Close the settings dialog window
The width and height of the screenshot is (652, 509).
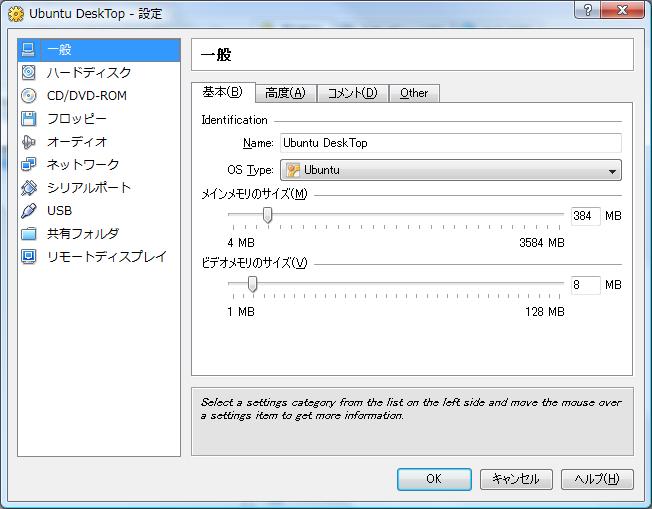coord(622,10)
